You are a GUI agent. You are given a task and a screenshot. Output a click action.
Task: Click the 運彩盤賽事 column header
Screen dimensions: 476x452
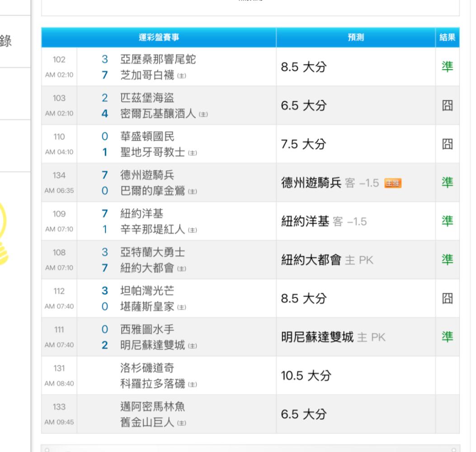(x=159, y=38)
